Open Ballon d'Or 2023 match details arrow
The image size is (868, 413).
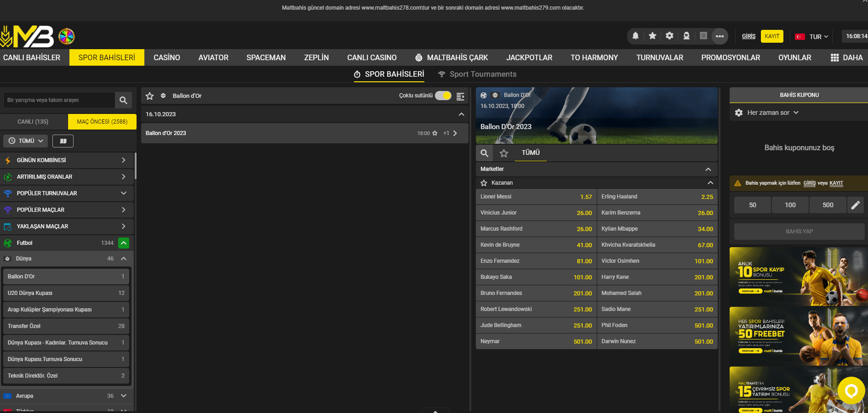click(455, 133)
